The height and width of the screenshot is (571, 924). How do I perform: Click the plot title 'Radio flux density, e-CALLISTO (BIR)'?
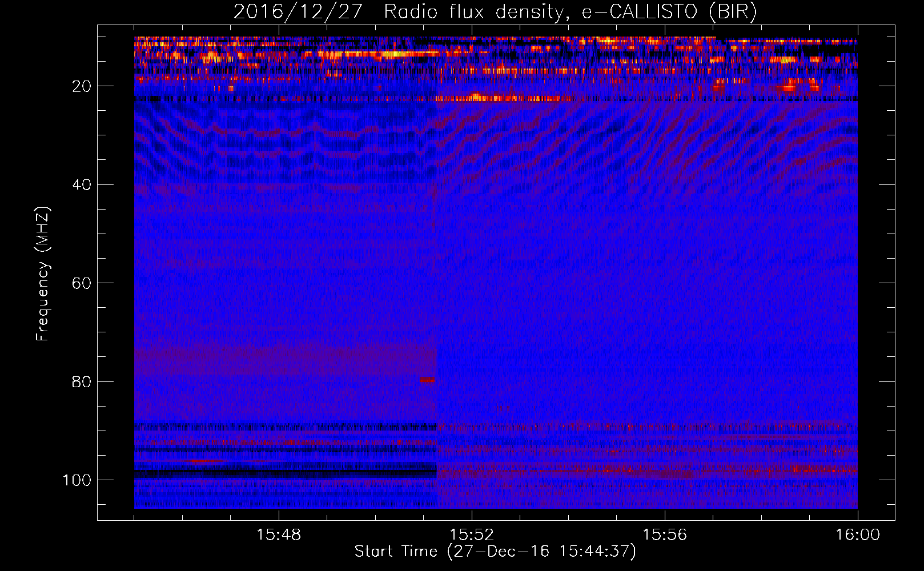[x=570, y=11]
